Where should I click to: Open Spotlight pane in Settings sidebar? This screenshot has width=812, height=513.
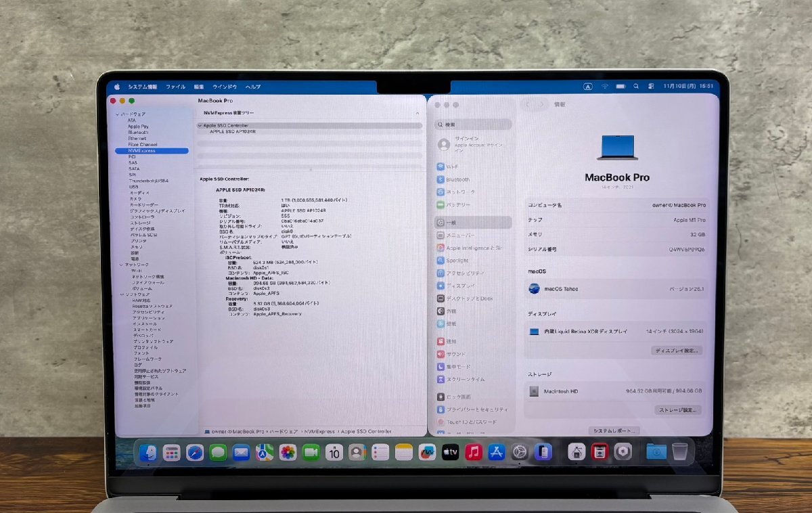click(474, 261)
